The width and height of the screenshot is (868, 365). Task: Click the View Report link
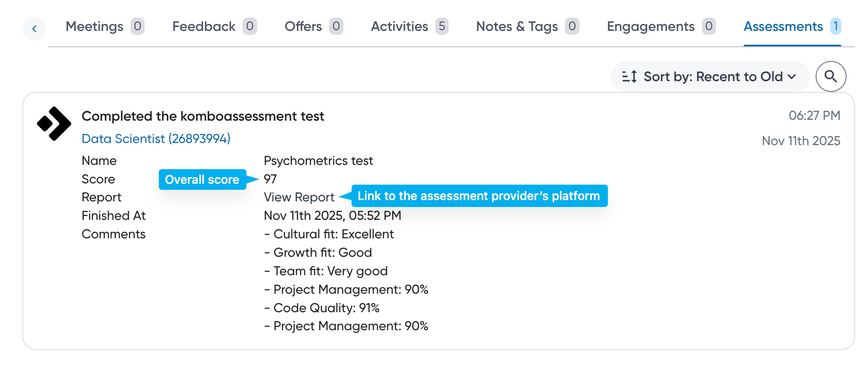pyautogui.click(x=299, y=197)
